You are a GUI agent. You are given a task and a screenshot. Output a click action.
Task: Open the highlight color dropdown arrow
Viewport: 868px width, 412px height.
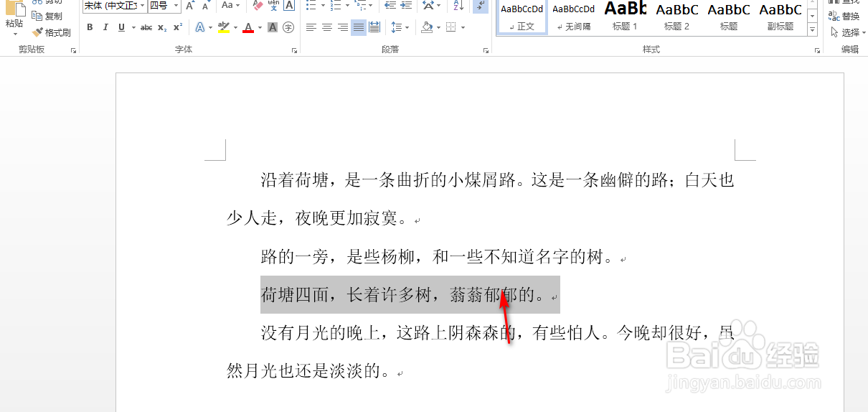pyautogui.click(x=235, y=27)
